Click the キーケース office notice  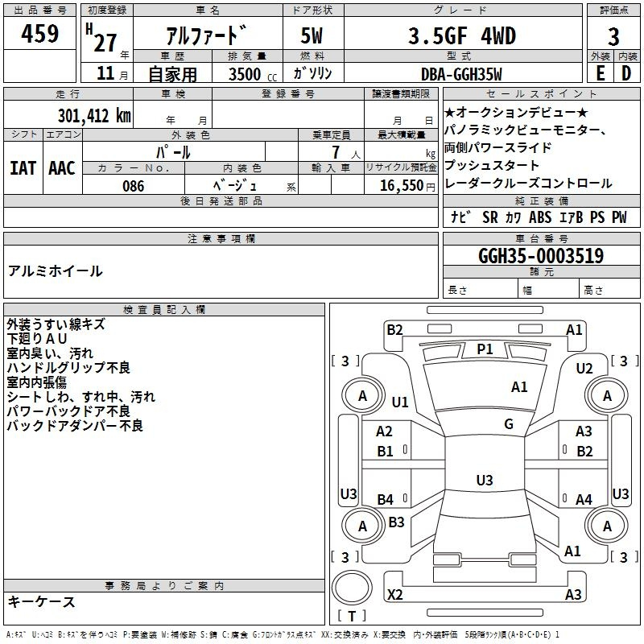click(x=42, y=602)
